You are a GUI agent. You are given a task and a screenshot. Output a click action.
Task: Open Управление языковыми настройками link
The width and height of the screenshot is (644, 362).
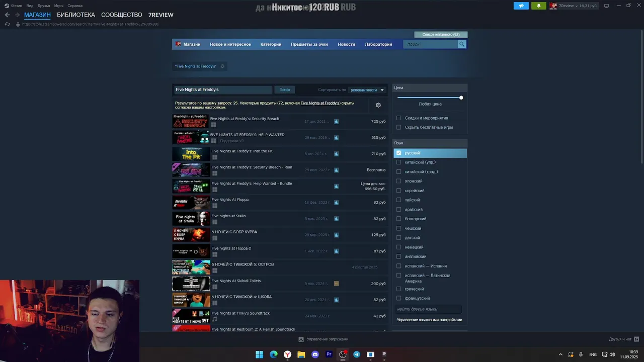(430, 320)
